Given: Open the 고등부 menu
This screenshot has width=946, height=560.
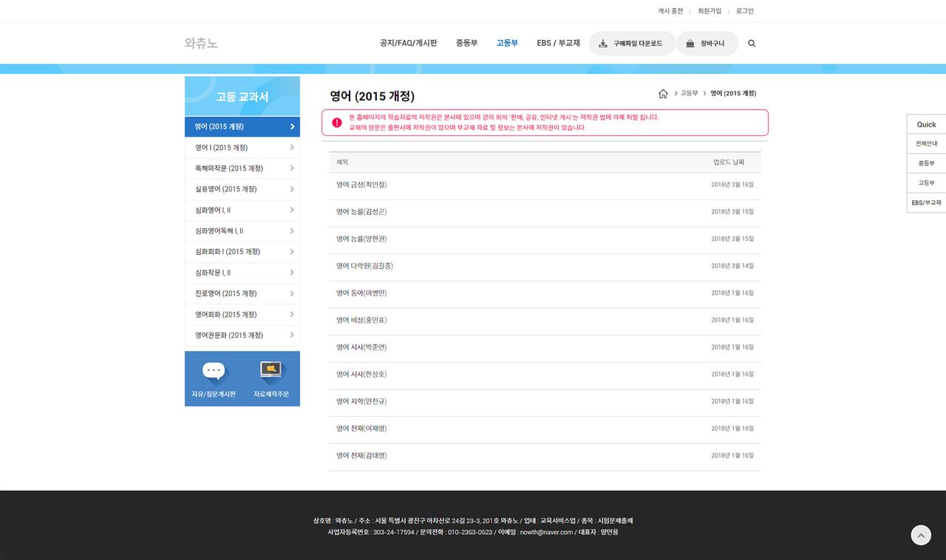Looking at the screenshot, I should click(x=507, y=44).
